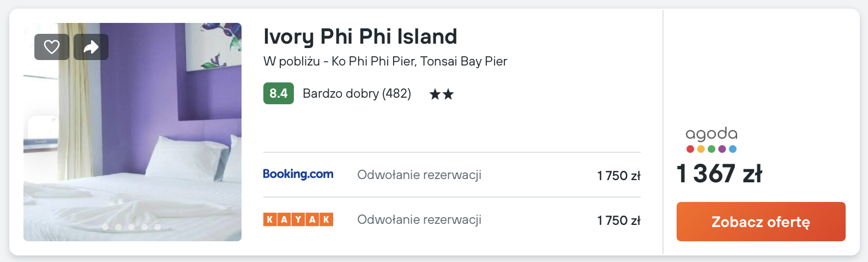The image size is (868, 262).
Task: Click the agoda price 1 367 zł
Action: coord(719,174)
